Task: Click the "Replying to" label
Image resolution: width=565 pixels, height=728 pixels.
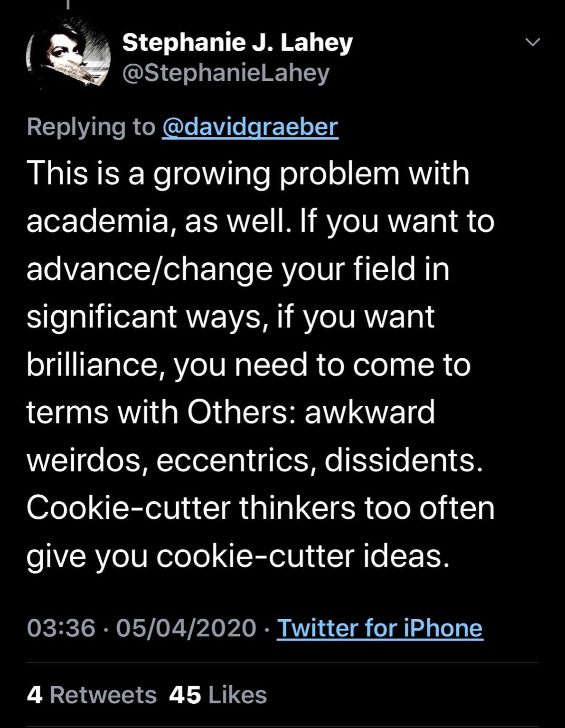Action: (x=91, y=127)
